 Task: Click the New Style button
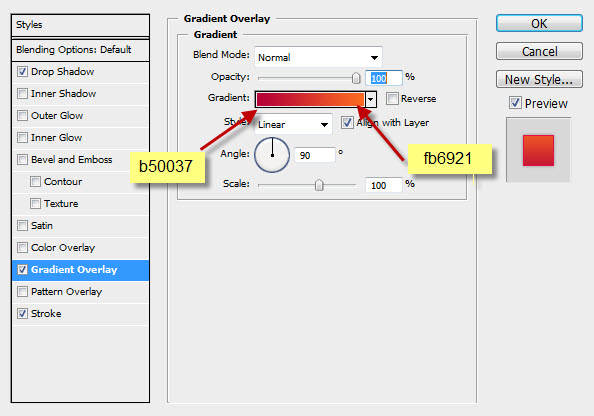click(539, 79)
